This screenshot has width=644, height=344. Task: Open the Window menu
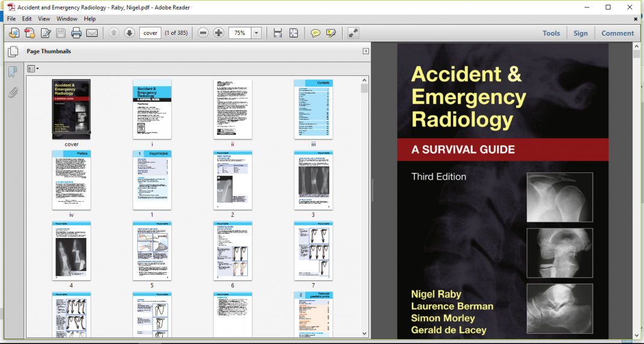coord(67,19)
